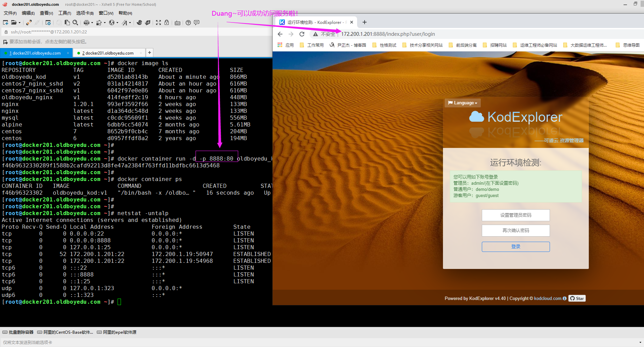Click the 登录 login button
The width and height of the screenshot is (644, 347).
coord(516,247)
